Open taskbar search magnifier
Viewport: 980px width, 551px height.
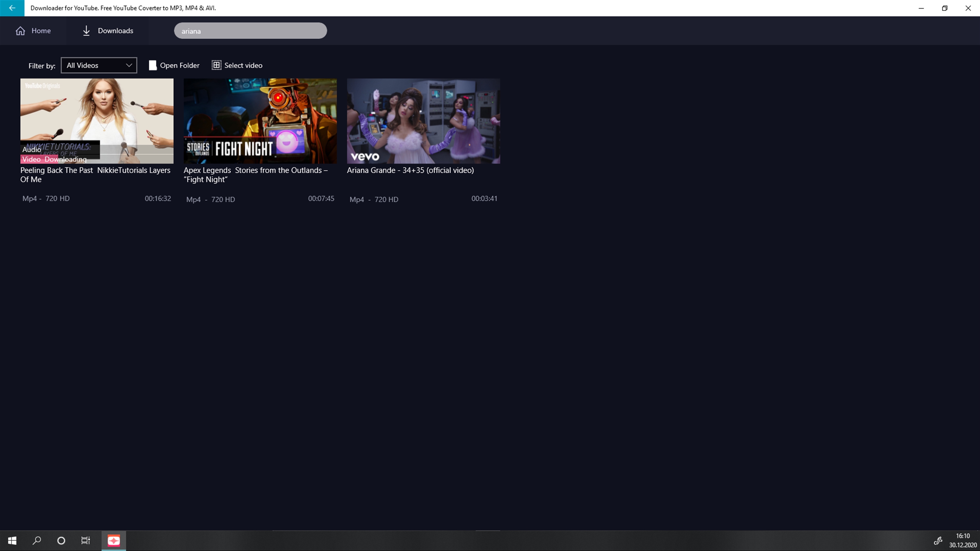(x=37, y=540)
